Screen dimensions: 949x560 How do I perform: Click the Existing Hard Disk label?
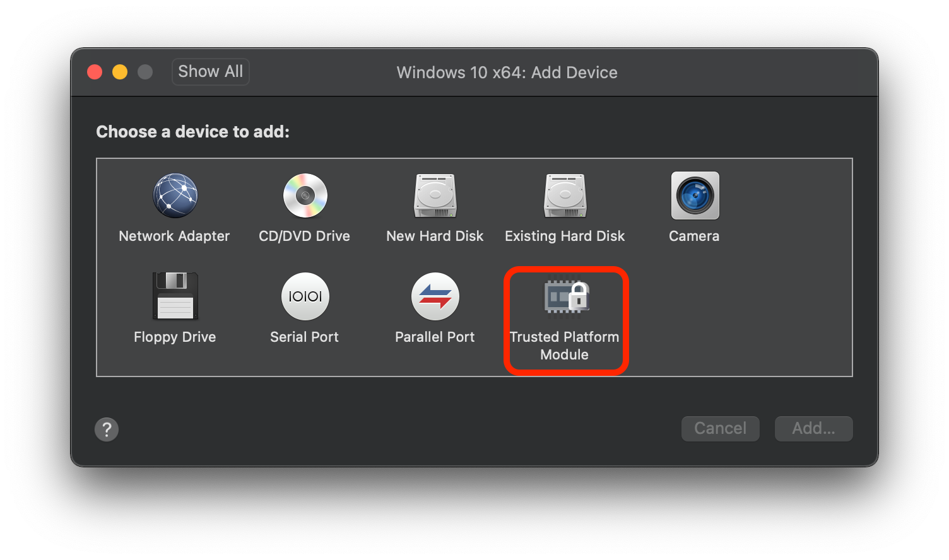click(565, 236)
